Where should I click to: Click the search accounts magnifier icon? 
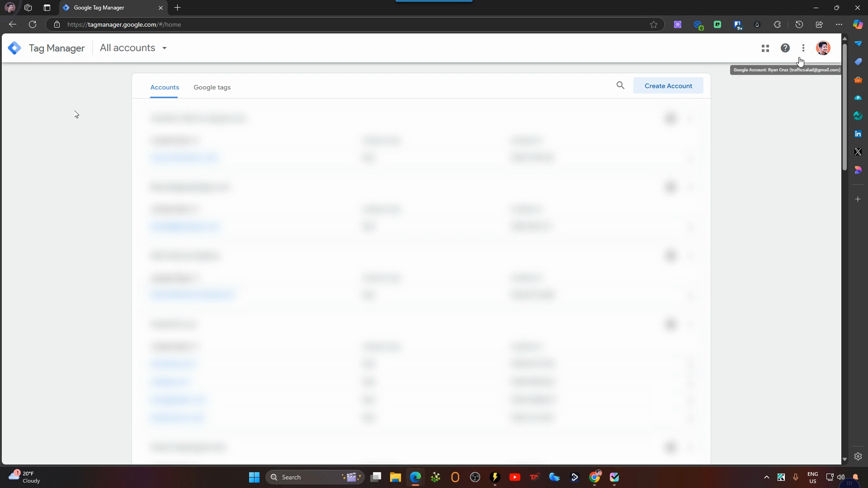tap(620, 85)
